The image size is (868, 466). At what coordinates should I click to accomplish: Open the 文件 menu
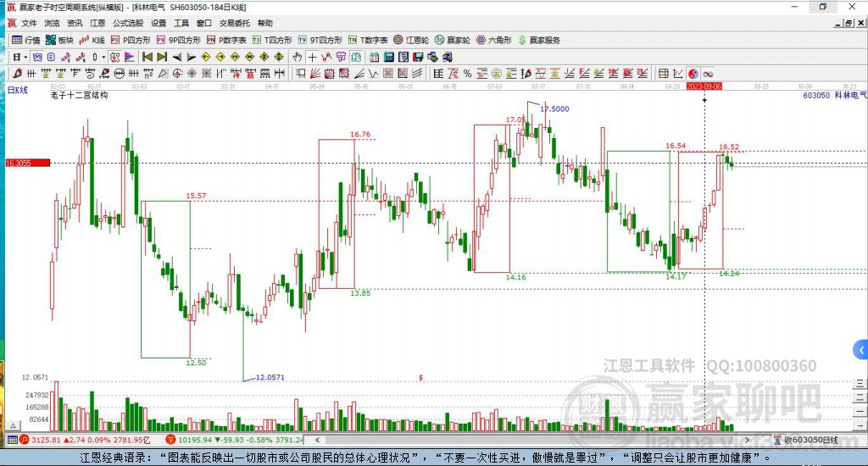point(29,23)
